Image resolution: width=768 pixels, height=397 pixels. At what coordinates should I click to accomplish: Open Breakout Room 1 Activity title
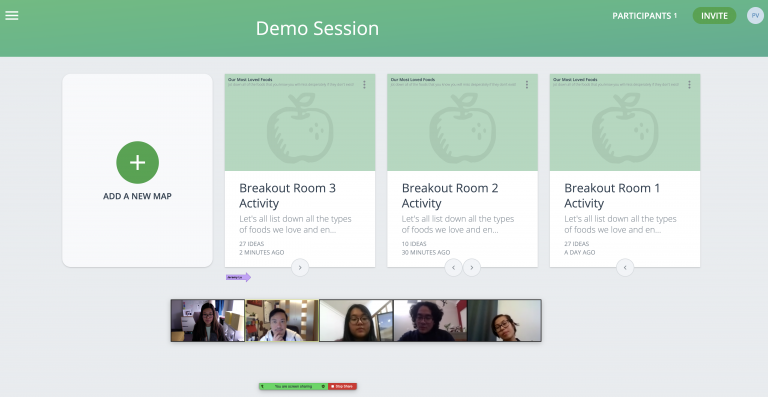coord(612,196)
